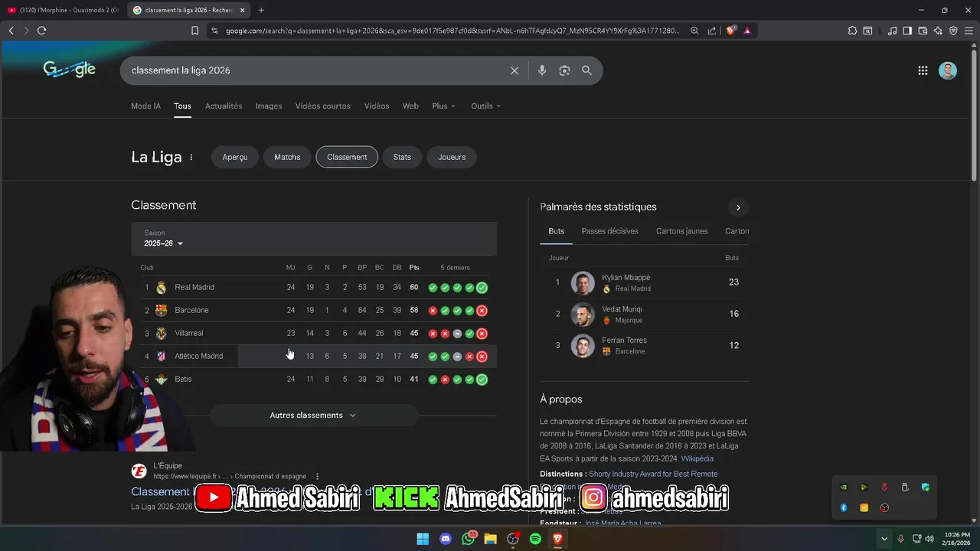980x551 pixels.
Task: Expand the Outils search tools menu
Action: pyautogui.click(x=485, y=106)
